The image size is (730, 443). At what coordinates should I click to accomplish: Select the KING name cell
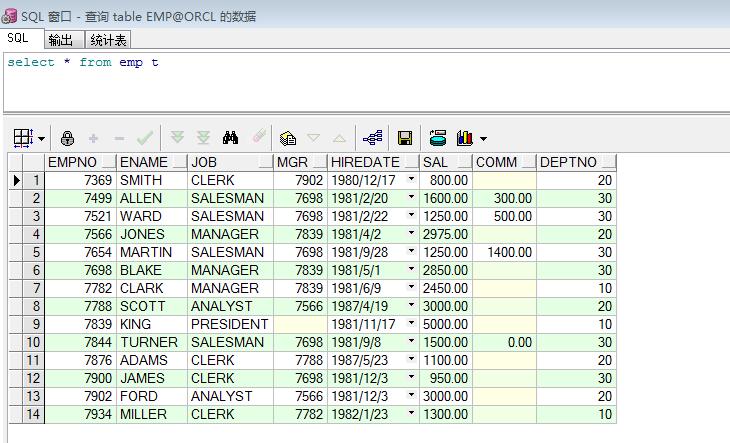(152, 324)
